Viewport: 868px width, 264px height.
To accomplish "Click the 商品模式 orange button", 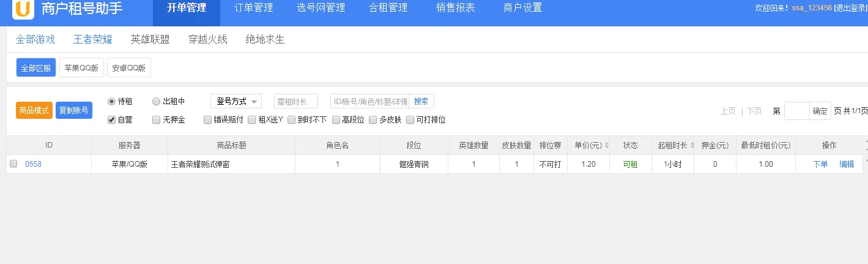I will 34,111.
